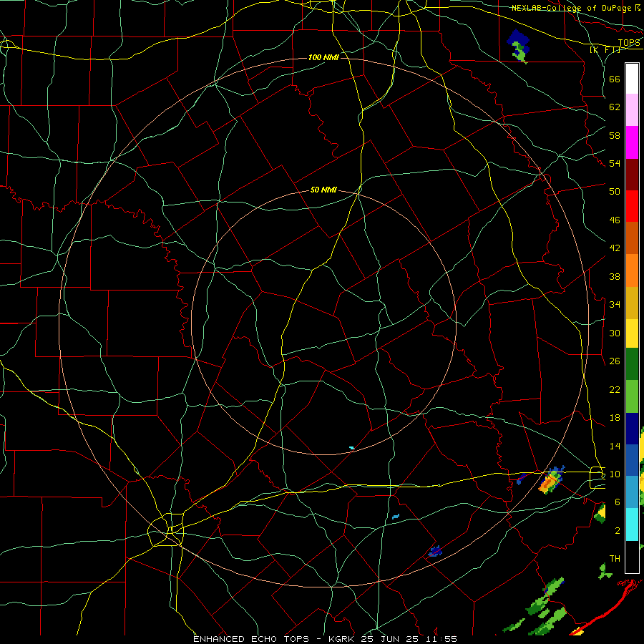Click the "TOPS" legend title

tap(629, 43)
